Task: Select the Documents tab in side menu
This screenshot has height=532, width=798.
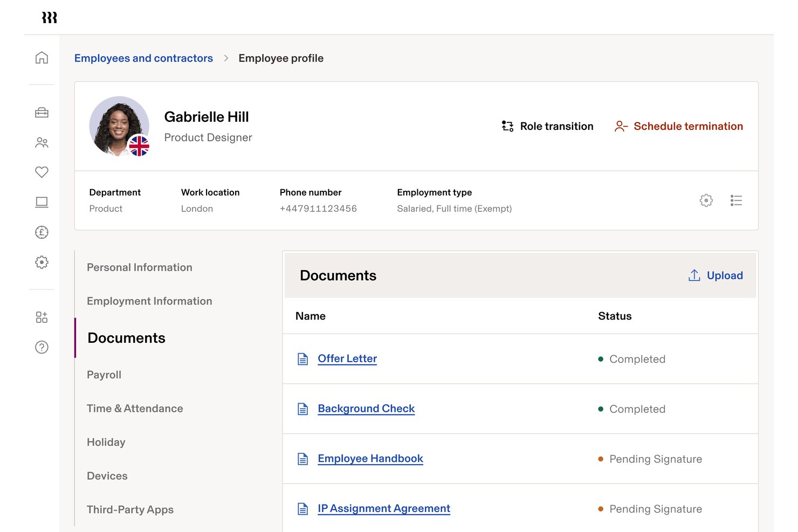Action: [127, 338]
